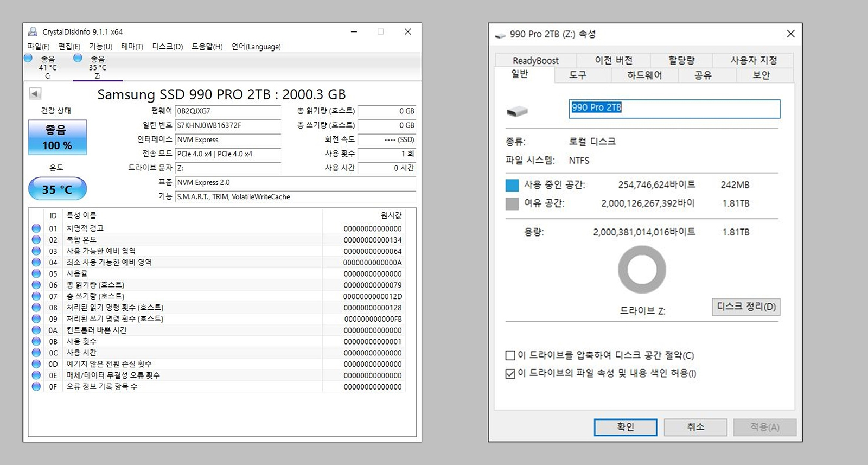Open the 디스크(D) menu

(x=168, y=47)
